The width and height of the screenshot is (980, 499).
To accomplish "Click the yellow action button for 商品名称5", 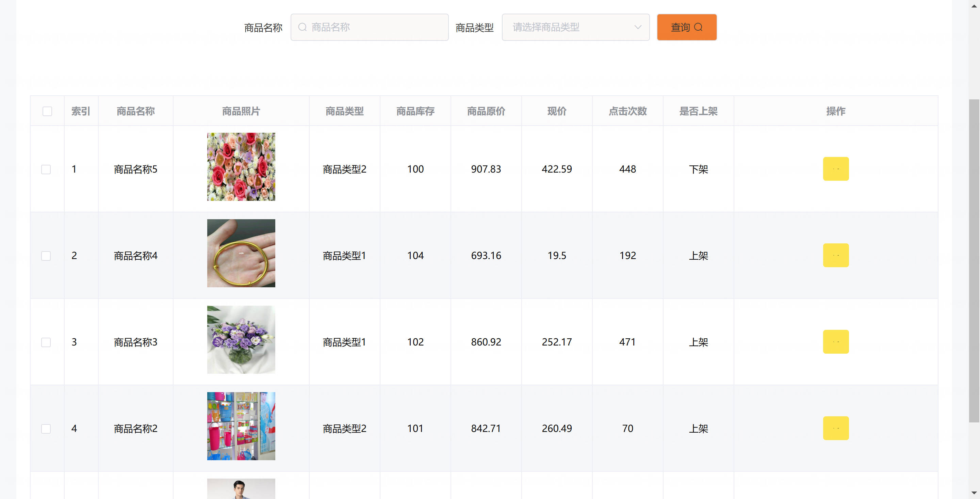I will [836, 168].
